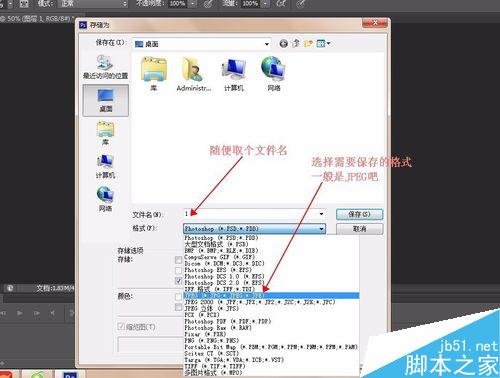Select the 网络 item in file list
Screen dimensions: 500x378
click(274, 74)
